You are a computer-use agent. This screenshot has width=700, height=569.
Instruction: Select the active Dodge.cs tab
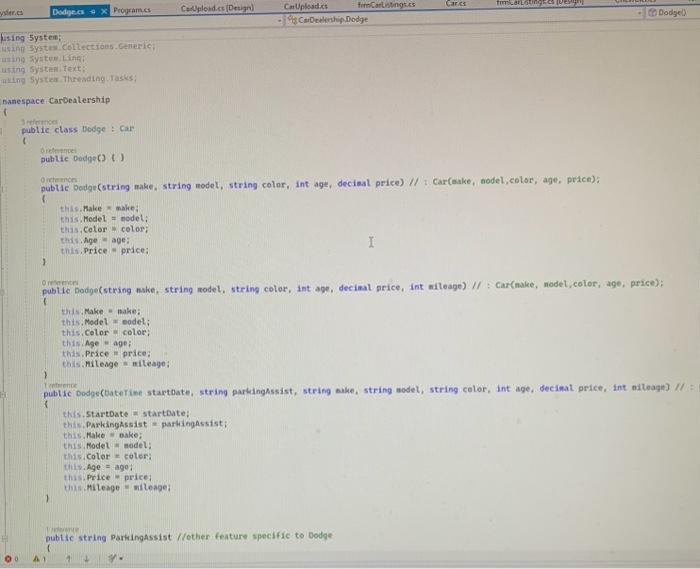pyautogui.click(x=68, y=12)
